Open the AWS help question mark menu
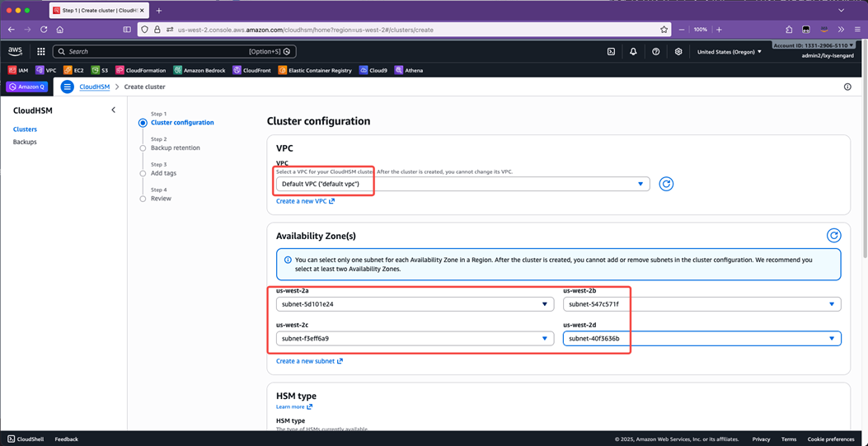868x446 pixels. point(655,51)
